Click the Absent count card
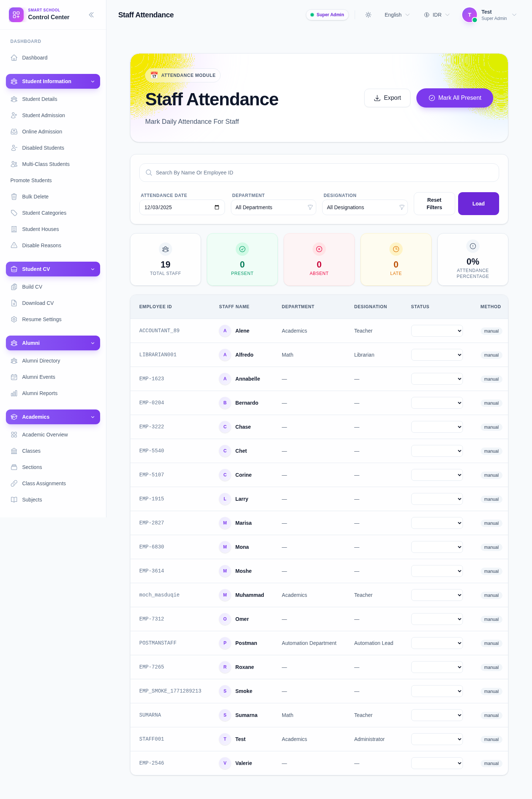Viewport: 532px width, 799px height. pyautogui.click(x=319, y=259)
